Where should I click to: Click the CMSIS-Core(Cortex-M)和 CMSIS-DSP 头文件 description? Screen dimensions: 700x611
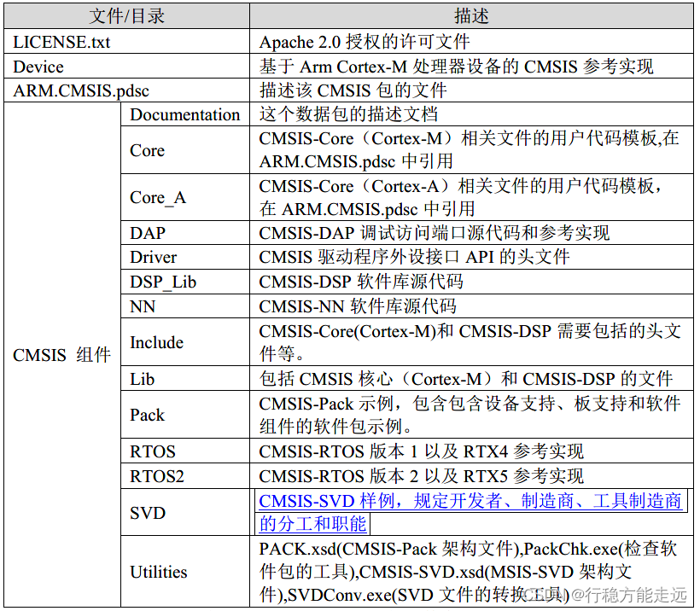[x=470, y=342]
